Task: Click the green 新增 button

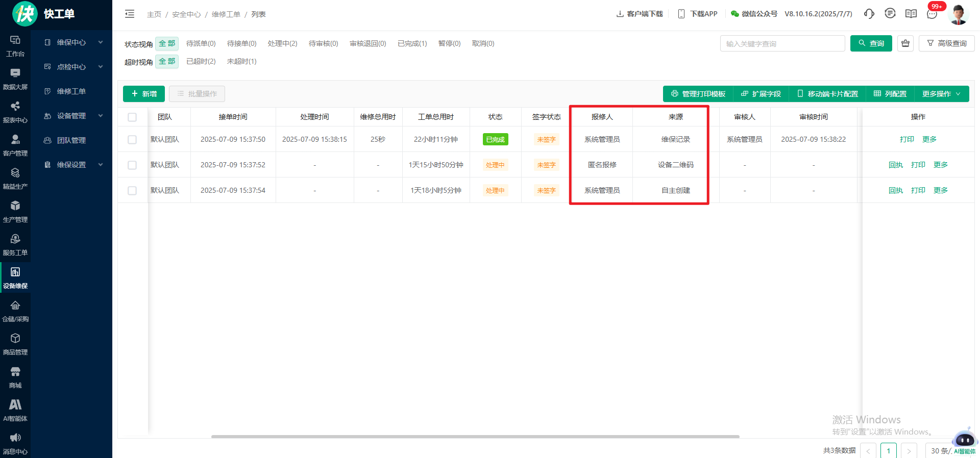Action: click(x=144, y=94)
